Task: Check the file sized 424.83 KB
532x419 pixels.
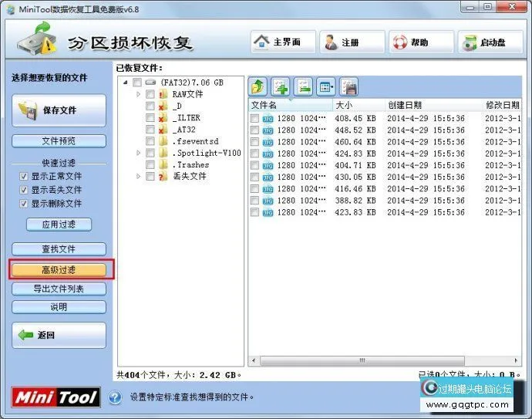Action: 254,154
